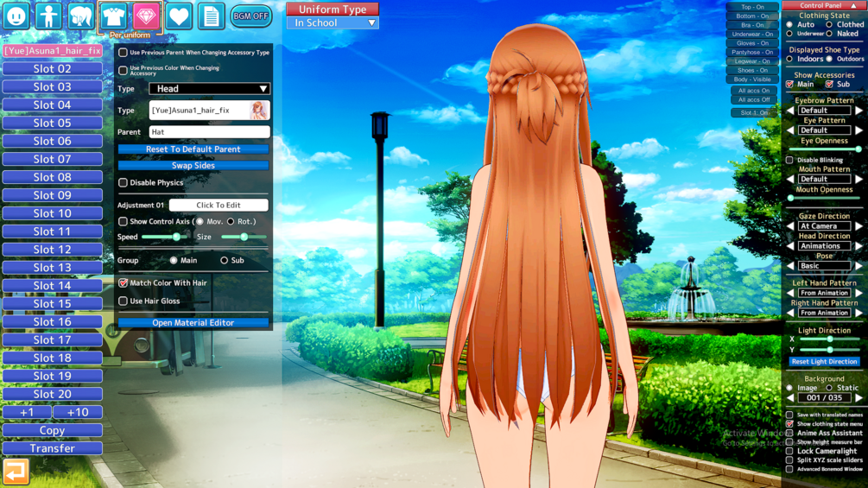
Task: Click All accs Off button
Action: click(x=754, y=99)
